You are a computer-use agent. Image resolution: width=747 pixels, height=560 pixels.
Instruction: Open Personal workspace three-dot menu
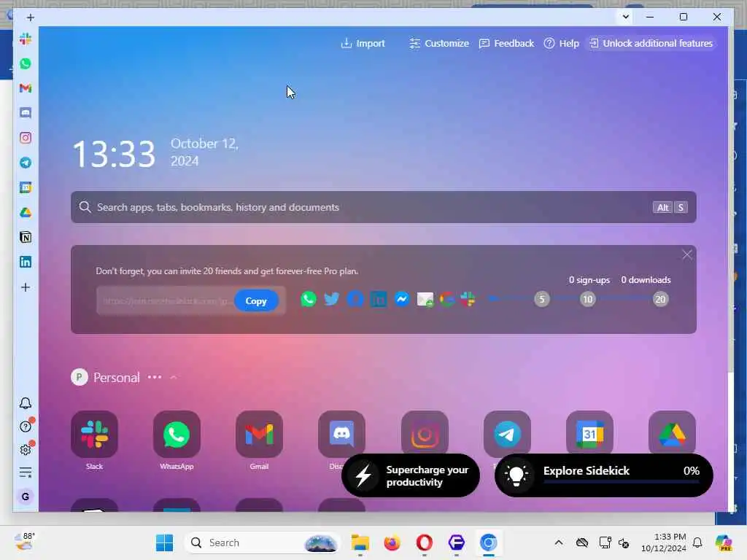coord(155,377)
